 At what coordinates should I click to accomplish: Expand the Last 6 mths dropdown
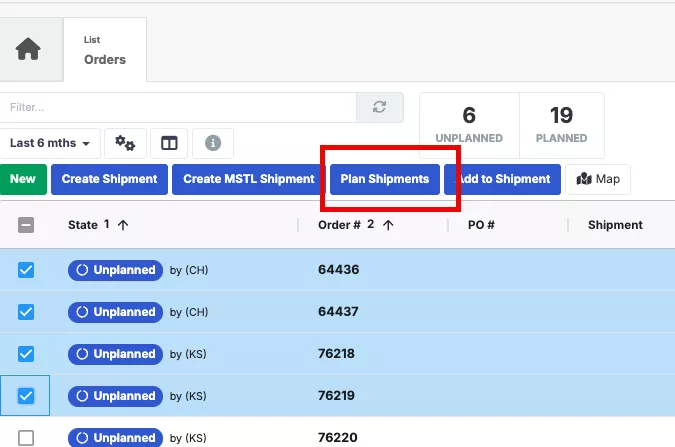[x=50, y=143]
